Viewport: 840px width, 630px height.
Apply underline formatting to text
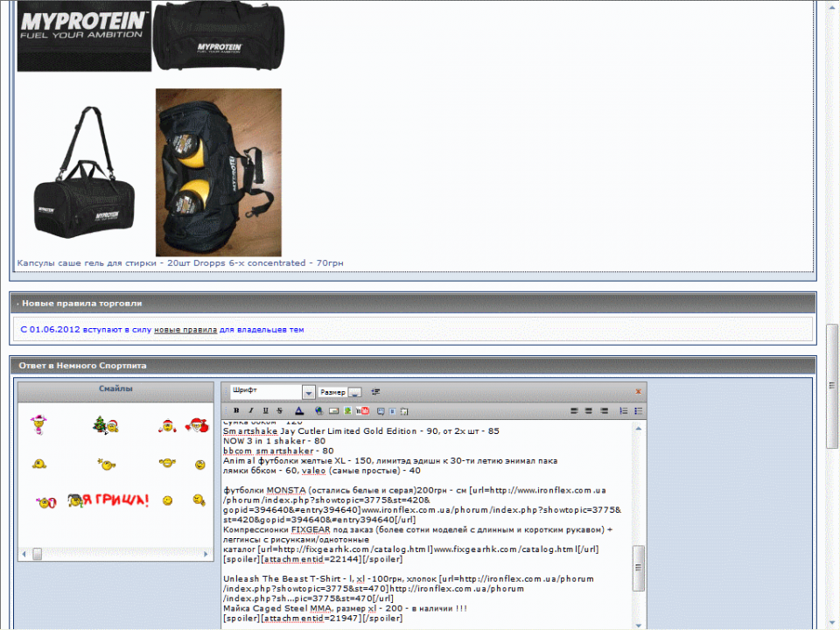pos(265,410)
